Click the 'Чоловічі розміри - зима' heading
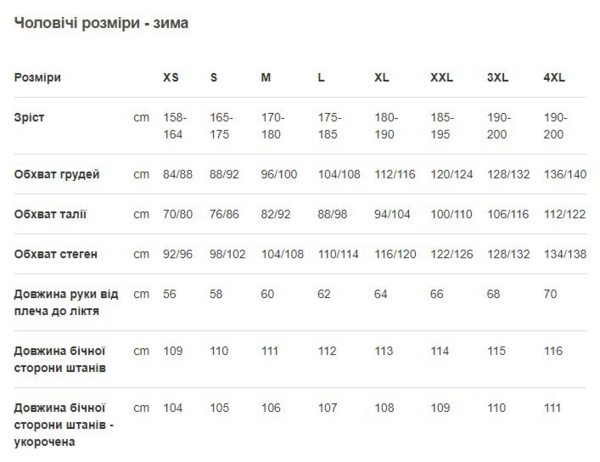600x462 pixels. click(102, 21)
